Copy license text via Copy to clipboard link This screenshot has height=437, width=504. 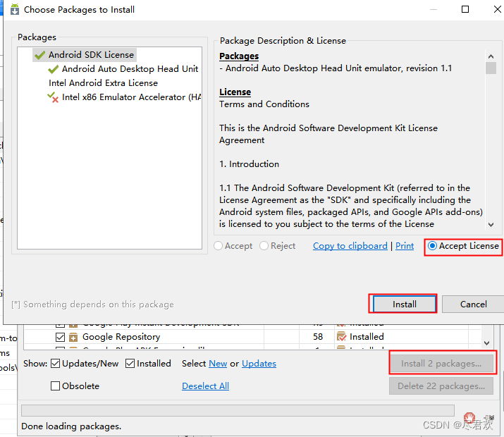coord(350,246)
